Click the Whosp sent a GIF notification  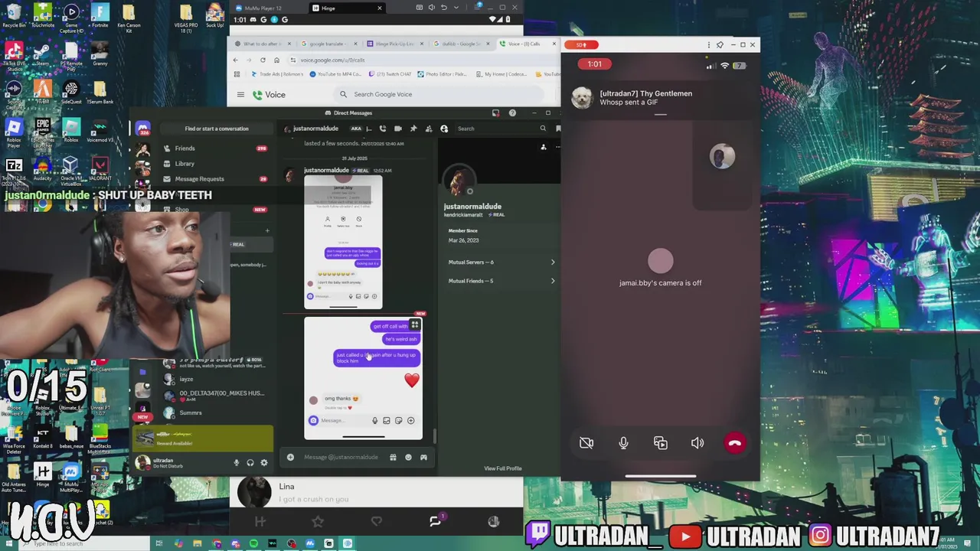(660, 98)
